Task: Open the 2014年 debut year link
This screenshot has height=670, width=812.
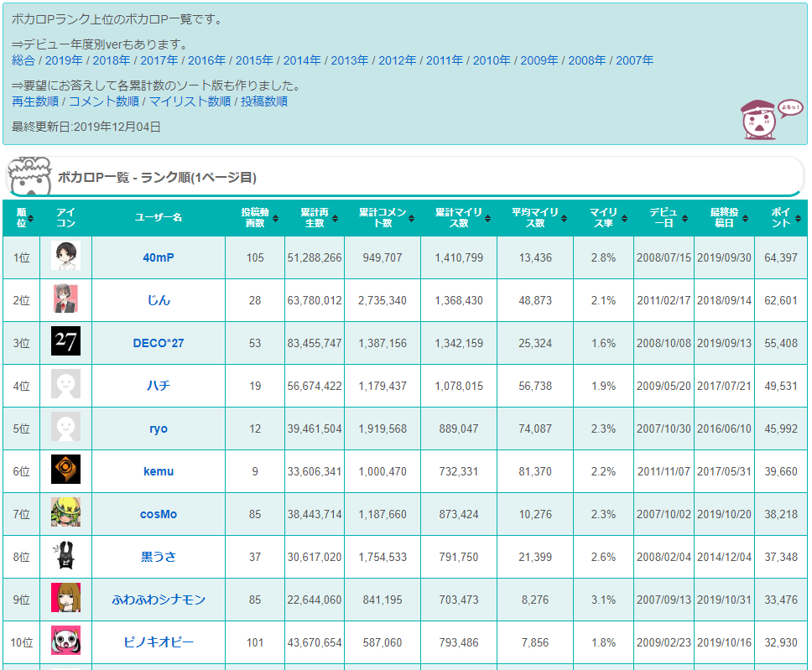Action: pyautogui.click(x=302, y=60)
